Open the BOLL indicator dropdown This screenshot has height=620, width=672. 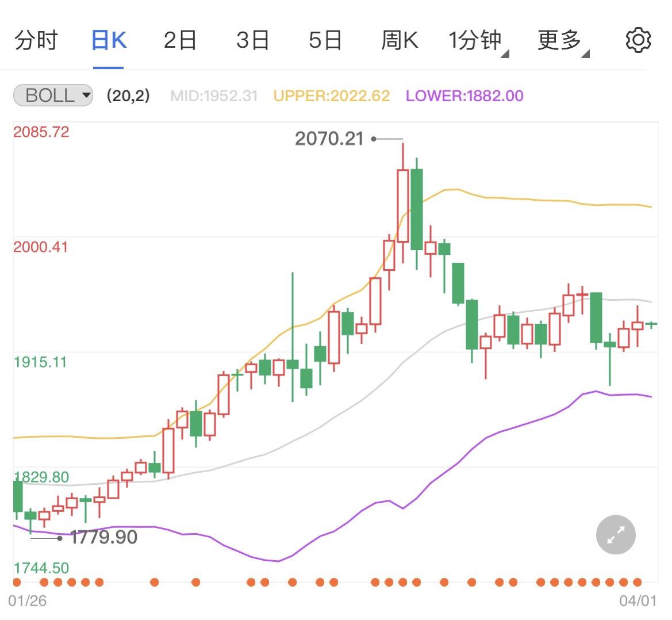coord(52,95)
